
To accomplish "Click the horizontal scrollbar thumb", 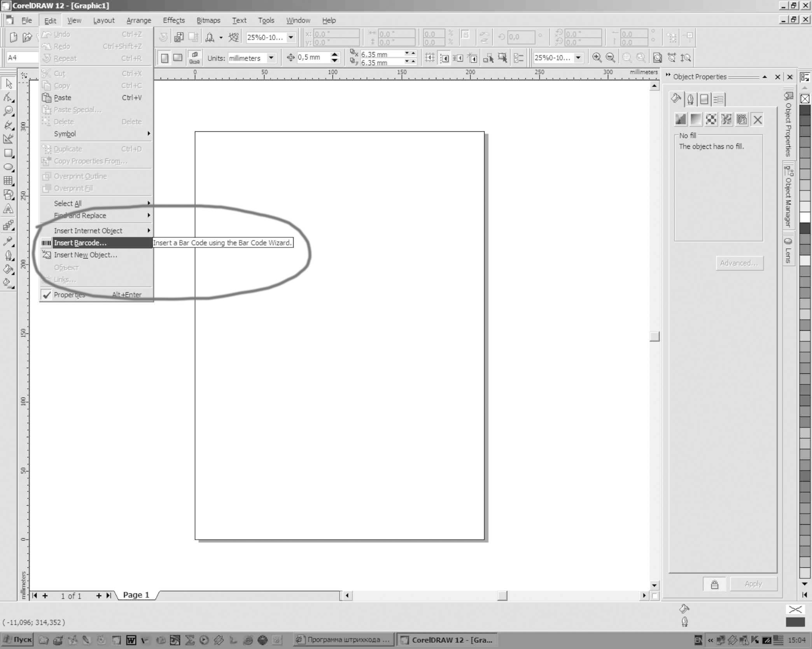I will (502, 595).
